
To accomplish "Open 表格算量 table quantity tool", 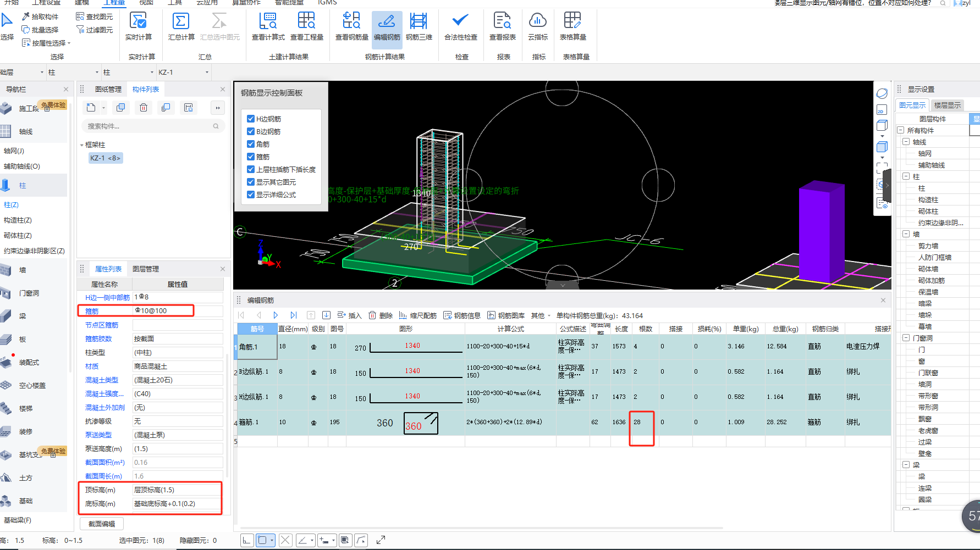I will click(x=573, y=26).
